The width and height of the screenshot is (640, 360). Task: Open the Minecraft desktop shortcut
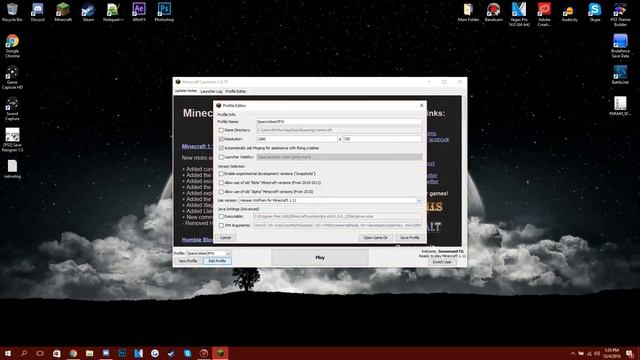63,12
